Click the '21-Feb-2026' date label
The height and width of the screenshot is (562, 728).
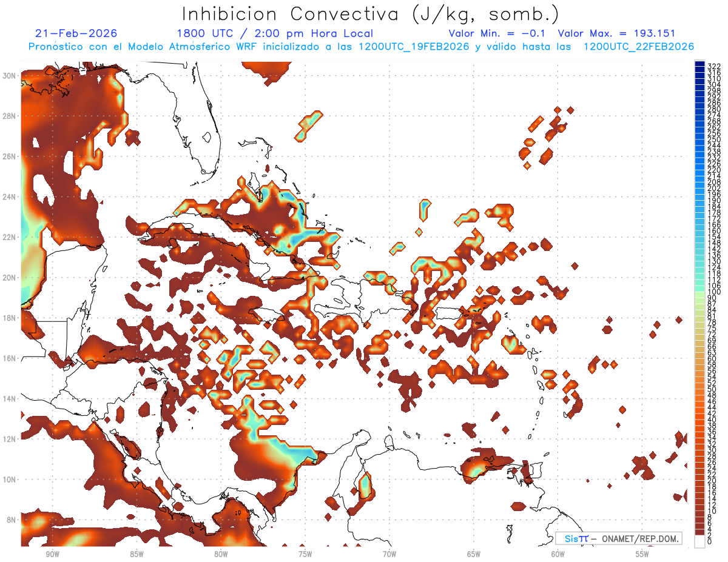(x=76, y=34)
